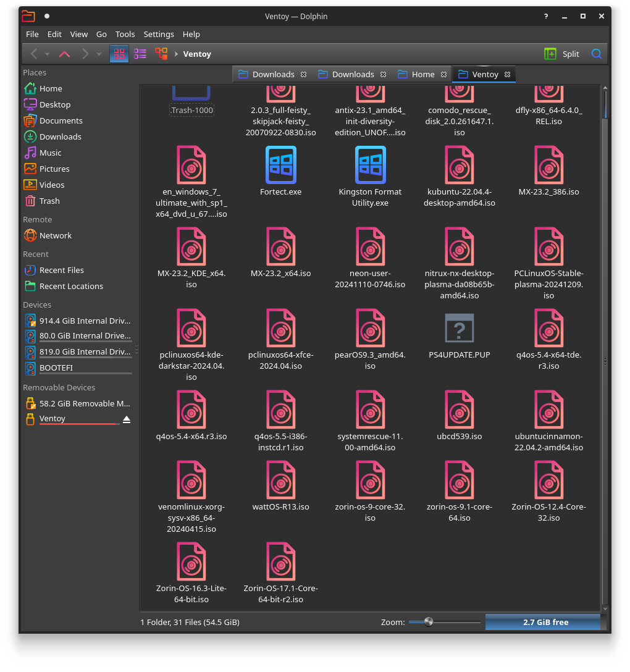Select systemrescue-11.00-amd64.iso file
The image size is (630, 672).
pyautogui.click(x=371, y=421)
